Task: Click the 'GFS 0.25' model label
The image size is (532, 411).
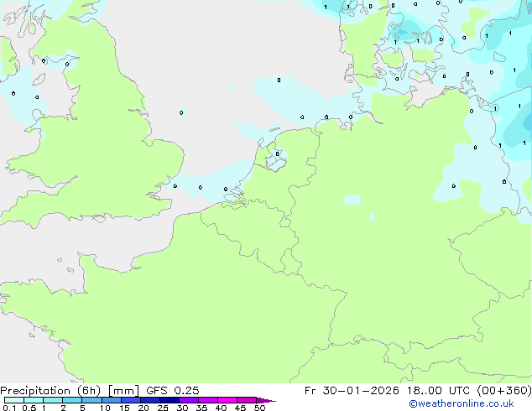Action: 173,391
